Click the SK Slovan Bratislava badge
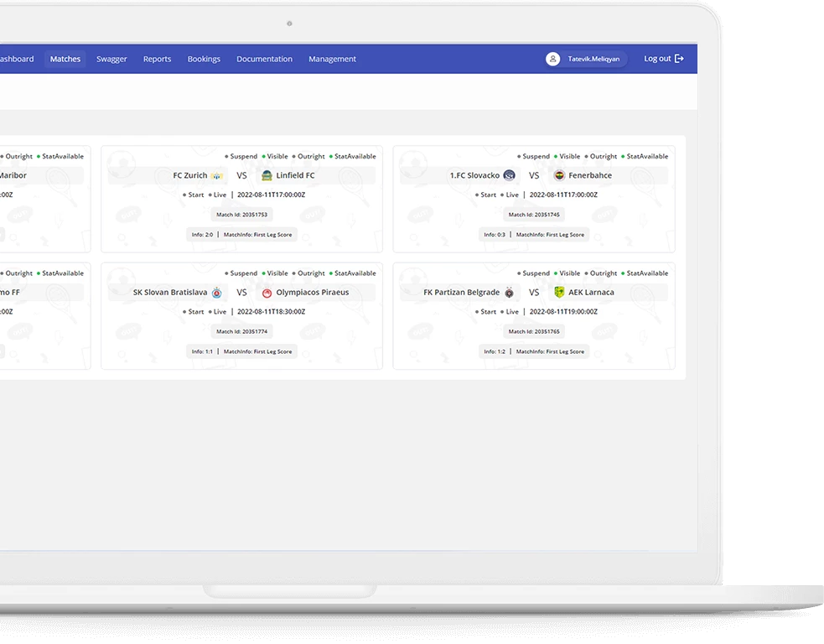824x644 pixels. coord(218,292)
